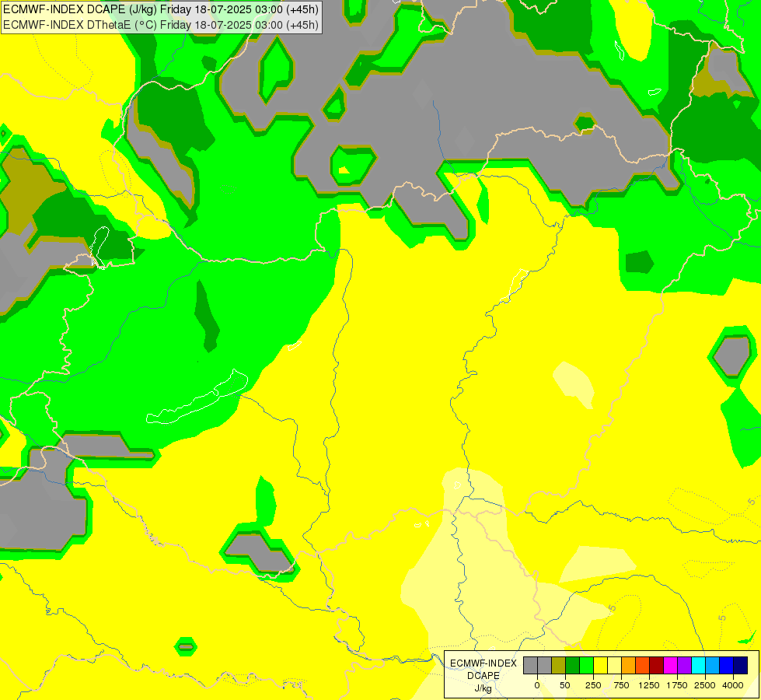Click the legend label ECMWF-INDEX

pyautogui.click(x=483, y=663)
